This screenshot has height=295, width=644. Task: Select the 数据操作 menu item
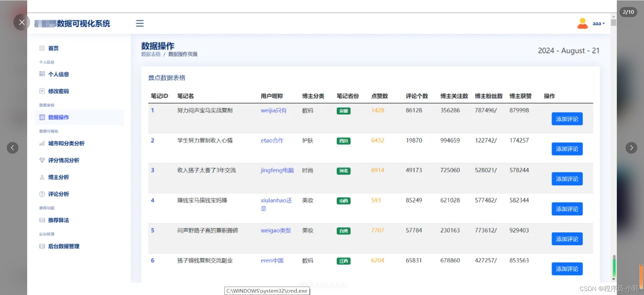79,117
